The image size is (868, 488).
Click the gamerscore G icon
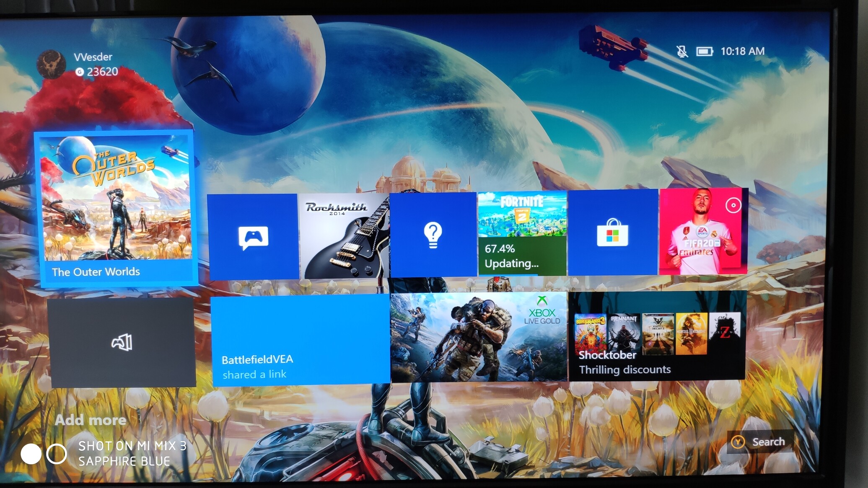(80, 72)
